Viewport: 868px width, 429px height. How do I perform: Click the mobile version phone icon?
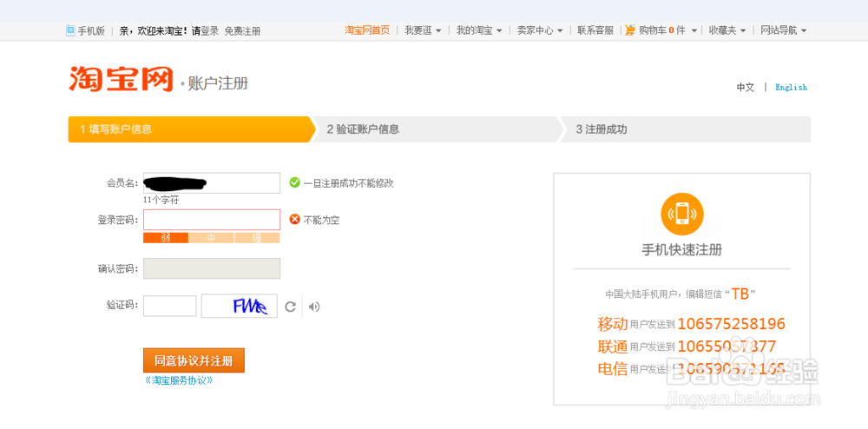[x=71, y=30]
